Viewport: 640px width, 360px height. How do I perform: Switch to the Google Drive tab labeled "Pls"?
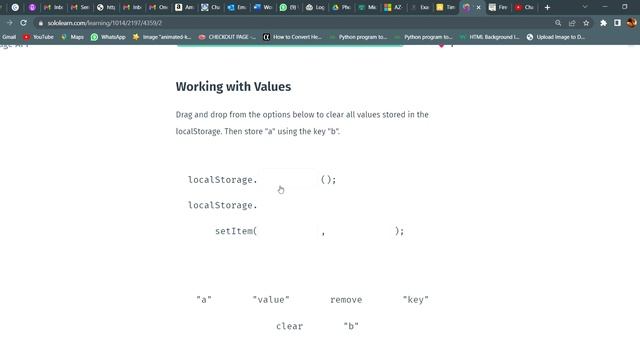[x=341, y=7]
